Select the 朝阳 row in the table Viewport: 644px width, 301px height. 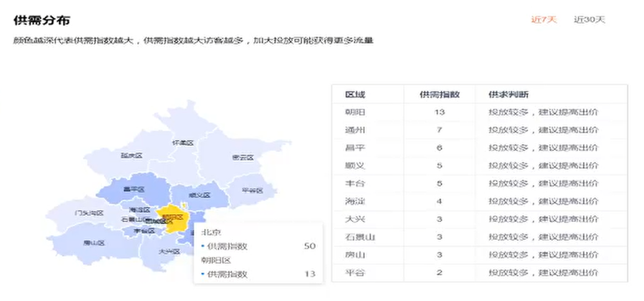click(x=480, y=113)
